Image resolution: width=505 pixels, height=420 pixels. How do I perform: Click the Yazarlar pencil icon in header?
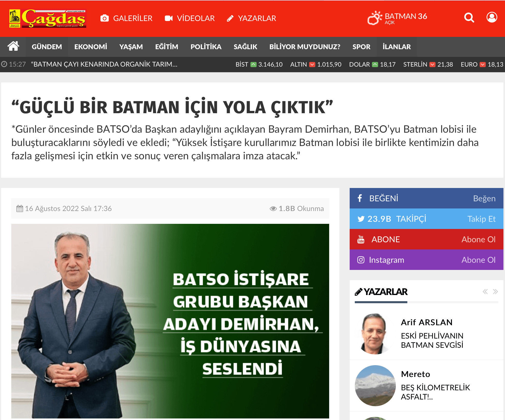click(x=230, y=18)
